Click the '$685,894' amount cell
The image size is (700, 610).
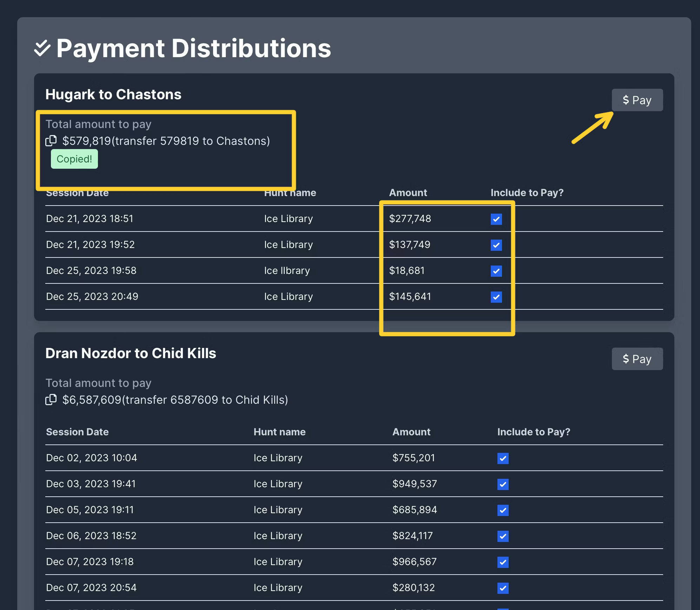[x=415, y=510]
